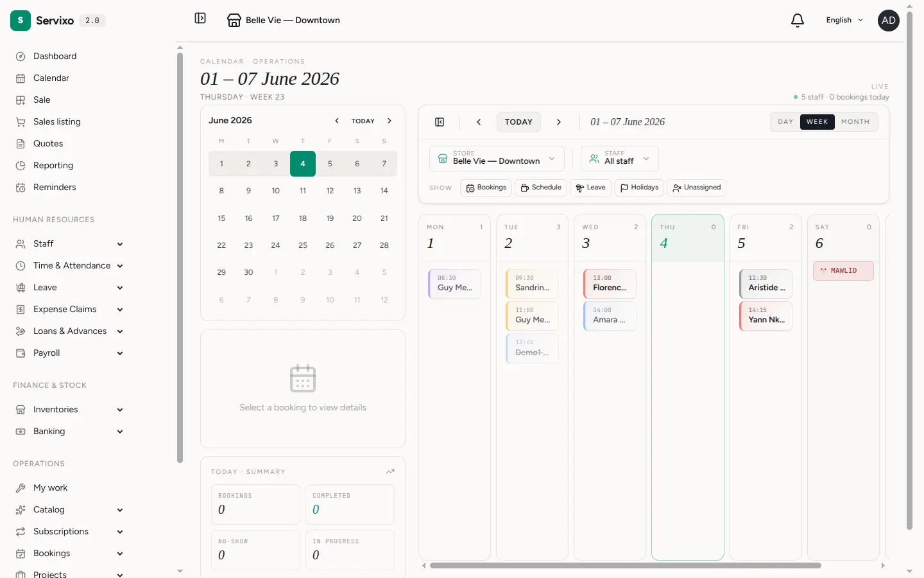
Task: Expand the Subscriptions submenu
Action: pyautogui.click(x=120, y=532)
